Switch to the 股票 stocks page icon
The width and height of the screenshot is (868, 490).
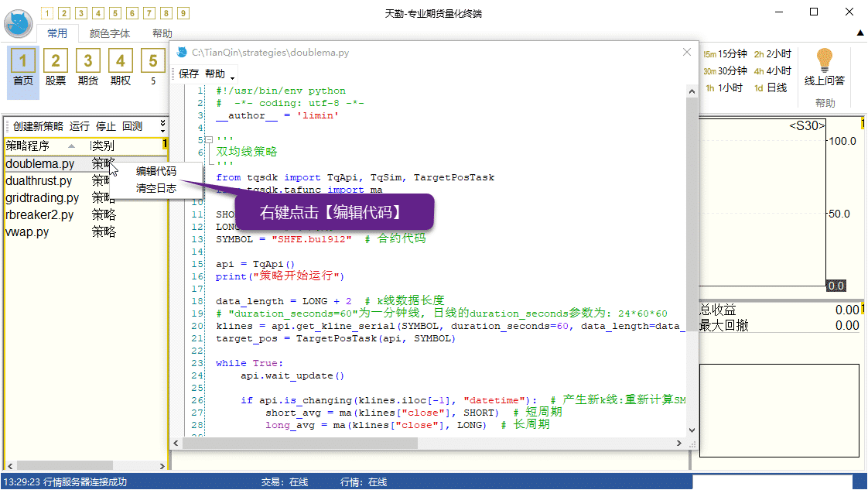[55, 67]
